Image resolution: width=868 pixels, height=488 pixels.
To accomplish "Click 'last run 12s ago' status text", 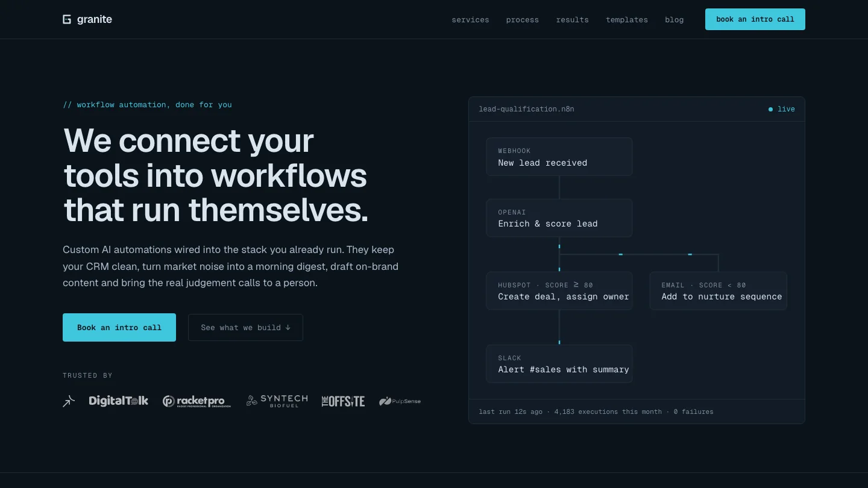I will (x=510, y=411).
